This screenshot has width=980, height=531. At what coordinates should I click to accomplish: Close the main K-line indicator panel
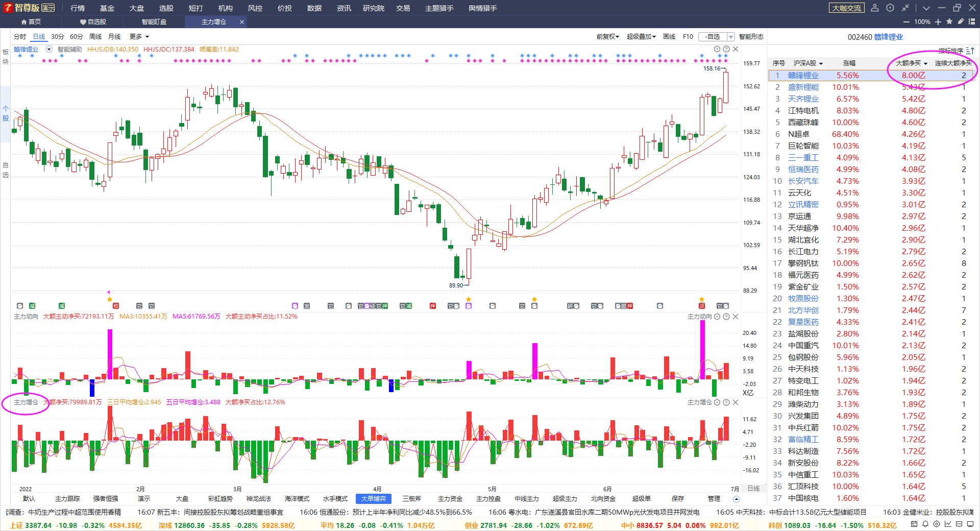(736, 50)
